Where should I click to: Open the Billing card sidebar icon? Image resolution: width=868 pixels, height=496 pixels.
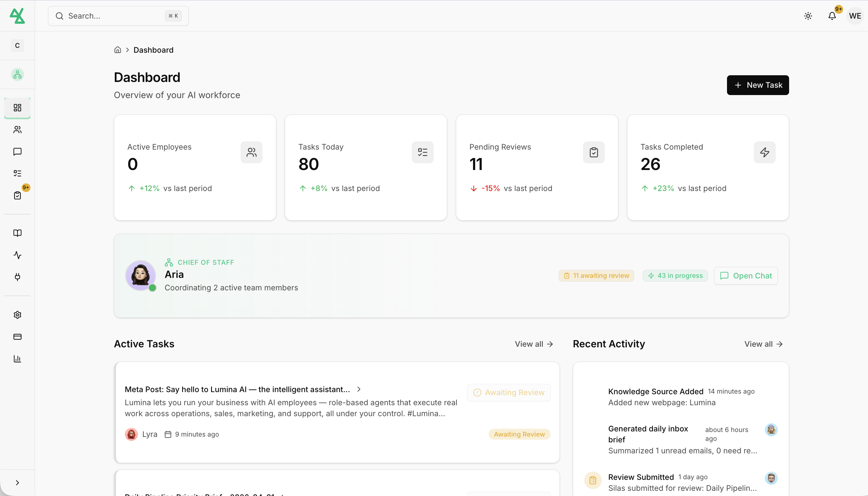(x=17, y=337)
